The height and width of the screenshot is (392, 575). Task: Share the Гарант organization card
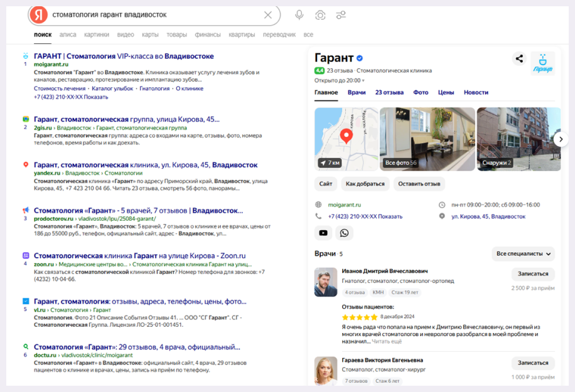tap(519, 58)
